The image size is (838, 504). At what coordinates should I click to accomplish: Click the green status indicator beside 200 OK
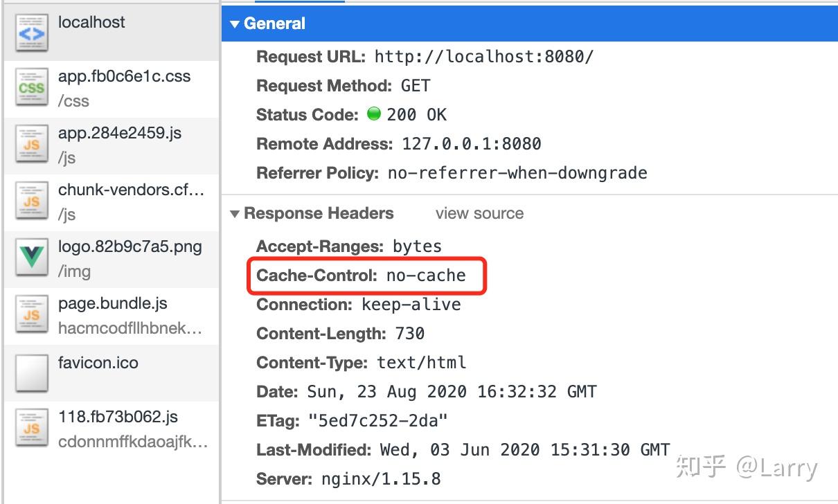tap(373, 114)
